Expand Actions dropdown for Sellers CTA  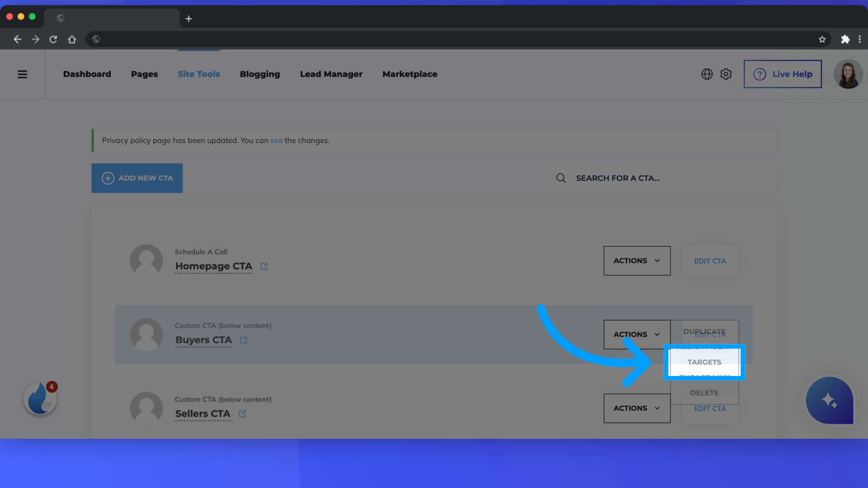[637, 408]
